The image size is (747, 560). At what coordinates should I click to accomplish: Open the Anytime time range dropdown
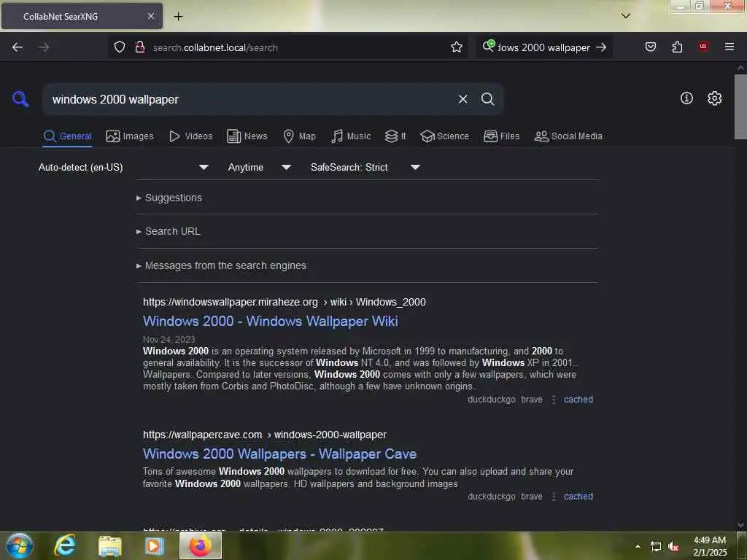[x=260, y=167]
